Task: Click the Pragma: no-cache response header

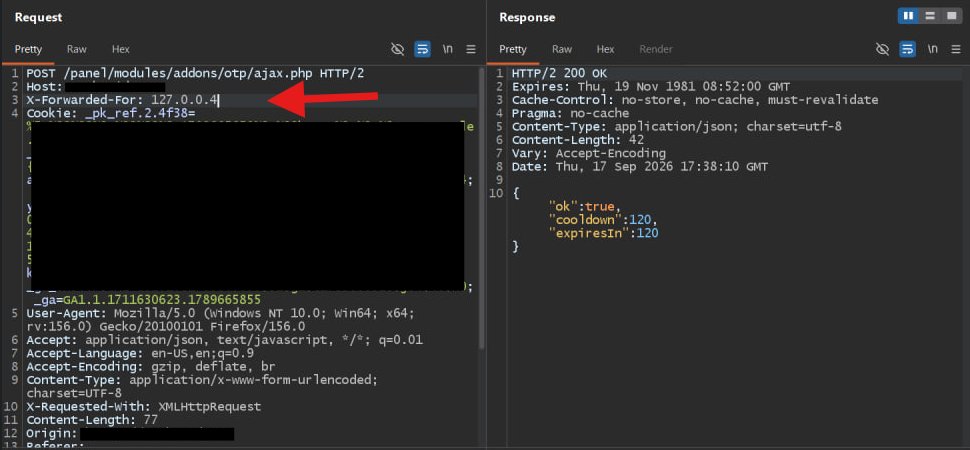Action: (x=570, y=113)
